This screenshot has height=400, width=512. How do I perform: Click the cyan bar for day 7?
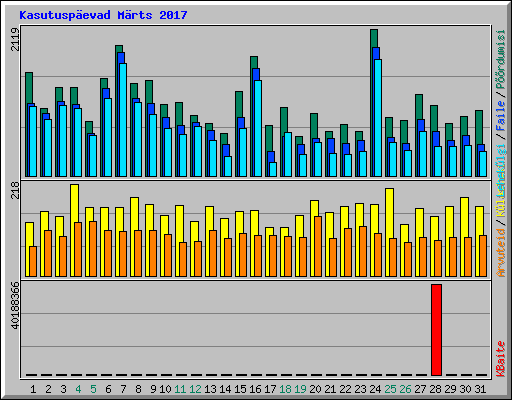coord(123,120)
